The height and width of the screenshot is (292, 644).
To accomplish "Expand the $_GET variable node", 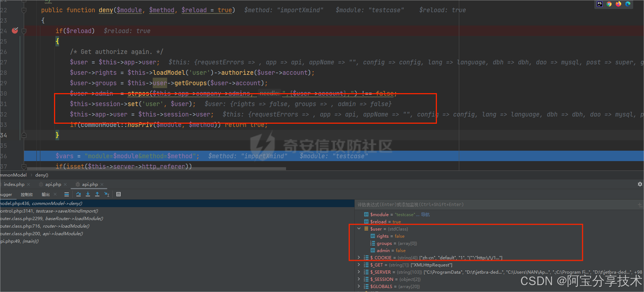I will click(x=359, y=265).
